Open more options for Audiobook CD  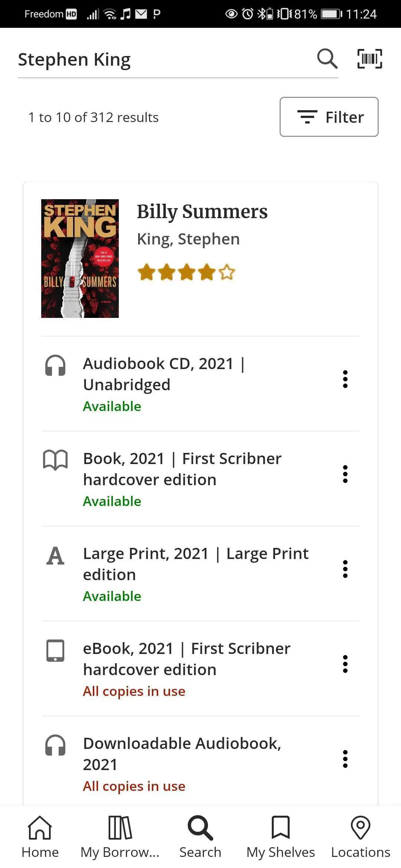345,379
